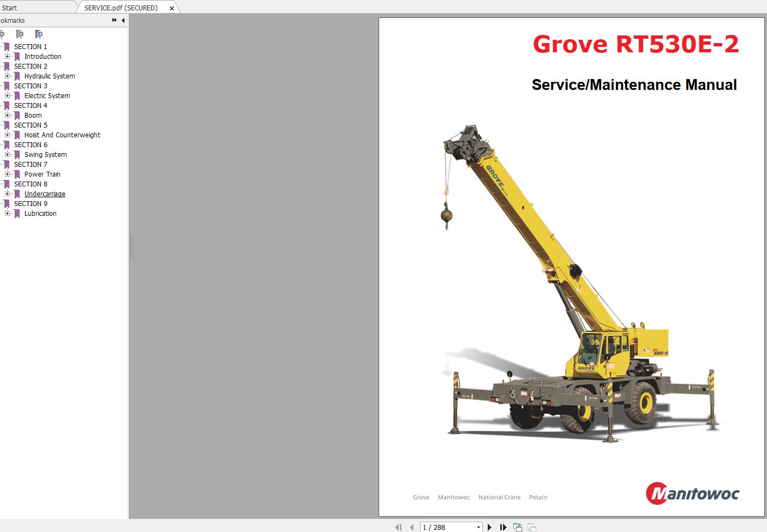This screenshot has width=767, height=532.
Task: Jump to the Undercarriage bookmark
Action: [45, 194]
